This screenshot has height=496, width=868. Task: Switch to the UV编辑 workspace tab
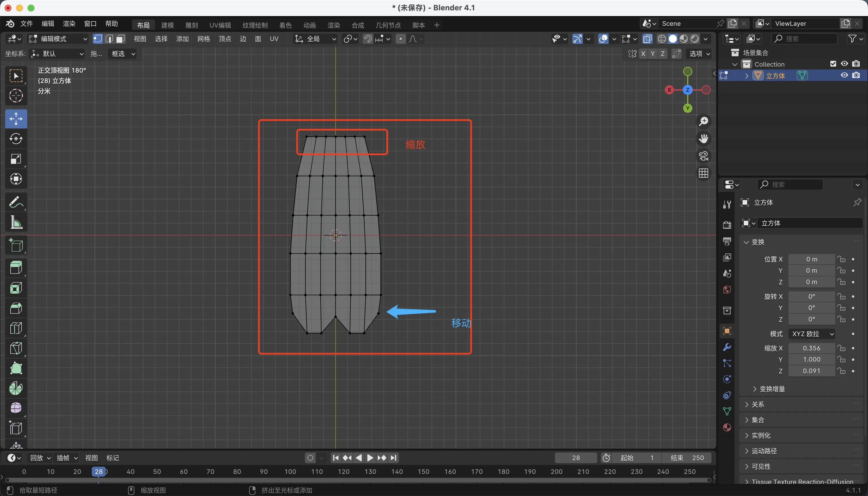(220, 25)
